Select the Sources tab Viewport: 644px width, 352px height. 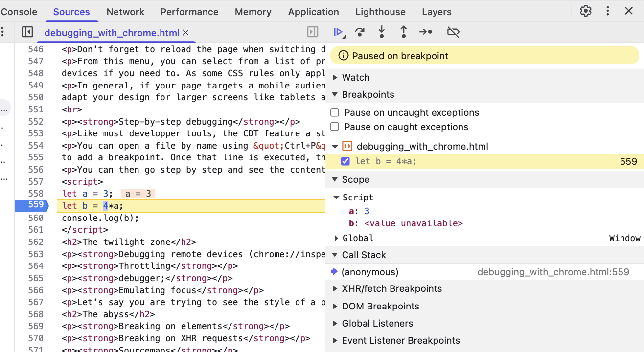[x=71, y=12]
